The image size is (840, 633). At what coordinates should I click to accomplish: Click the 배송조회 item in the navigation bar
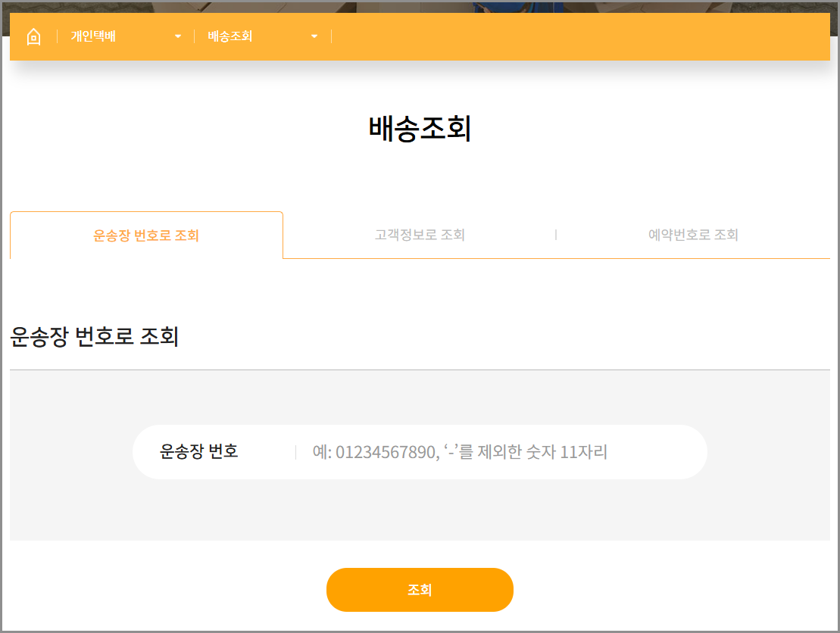(x=230, y=36)
